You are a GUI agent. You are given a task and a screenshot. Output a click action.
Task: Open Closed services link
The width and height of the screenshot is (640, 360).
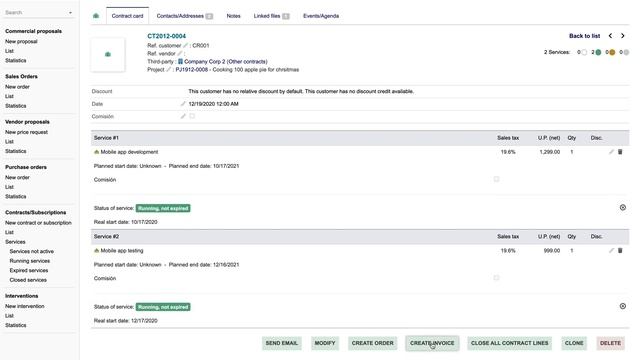pos(28,280)
